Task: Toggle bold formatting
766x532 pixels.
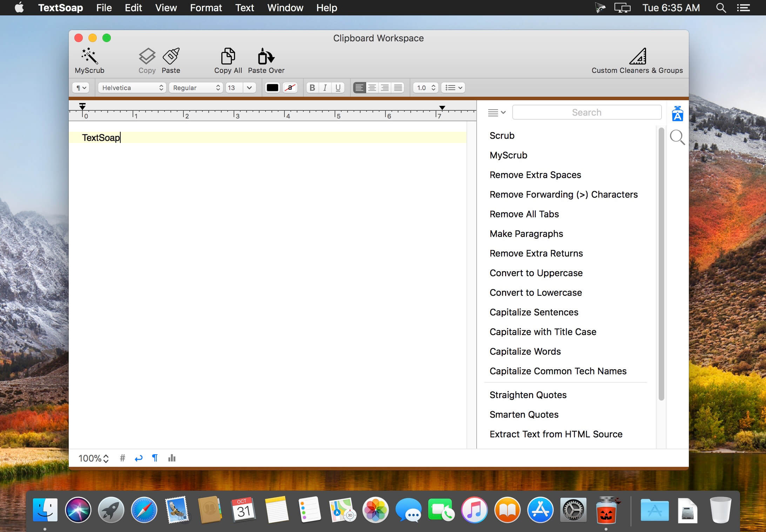Action: 312,88
